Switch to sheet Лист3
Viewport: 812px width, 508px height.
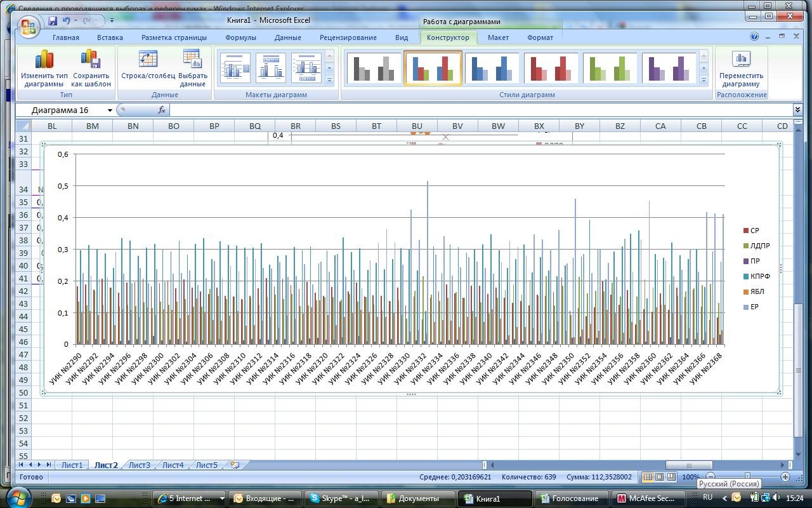point(140,465)
